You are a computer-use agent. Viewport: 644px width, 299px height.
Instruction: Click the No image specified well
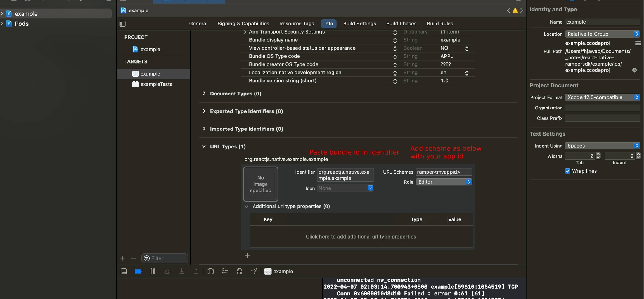[261, 184]
